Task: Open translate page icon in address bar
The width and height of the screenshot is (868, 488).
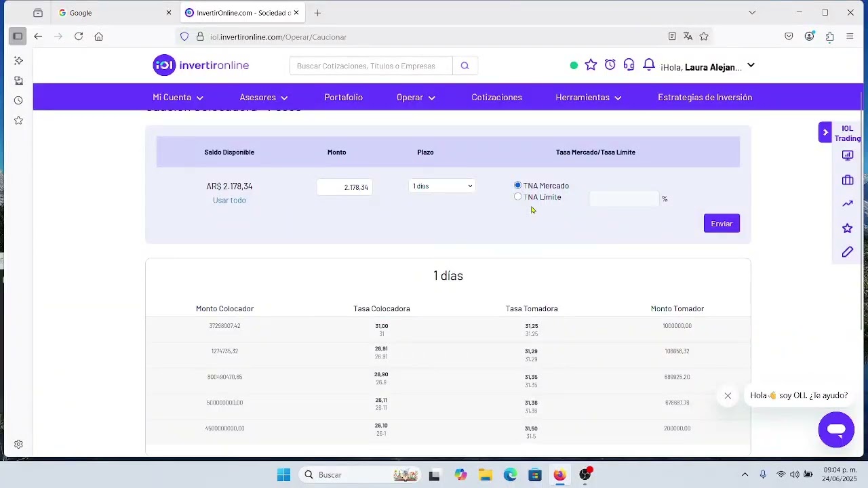Action: pyautogui.click(x=688, y=37)
